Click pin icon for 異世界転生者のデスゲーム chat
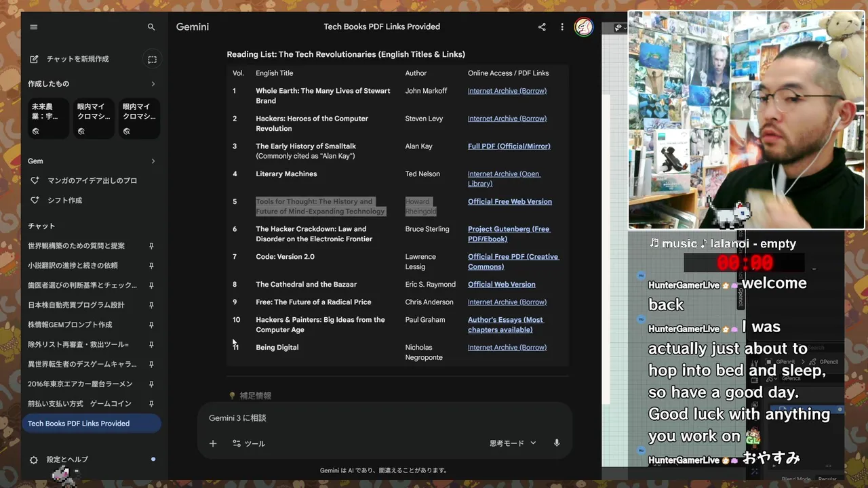 pyautogui.click(x=151, y=364)
